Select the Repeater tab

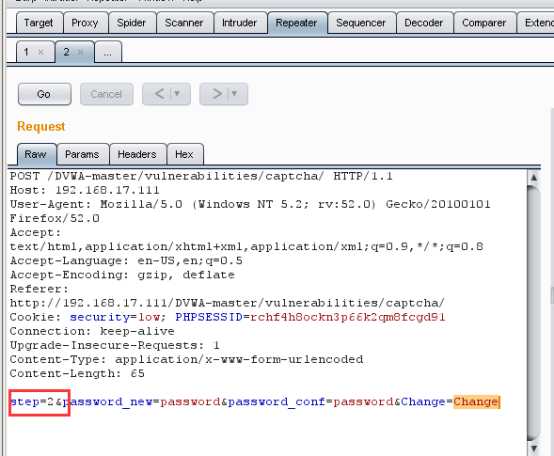297,23
